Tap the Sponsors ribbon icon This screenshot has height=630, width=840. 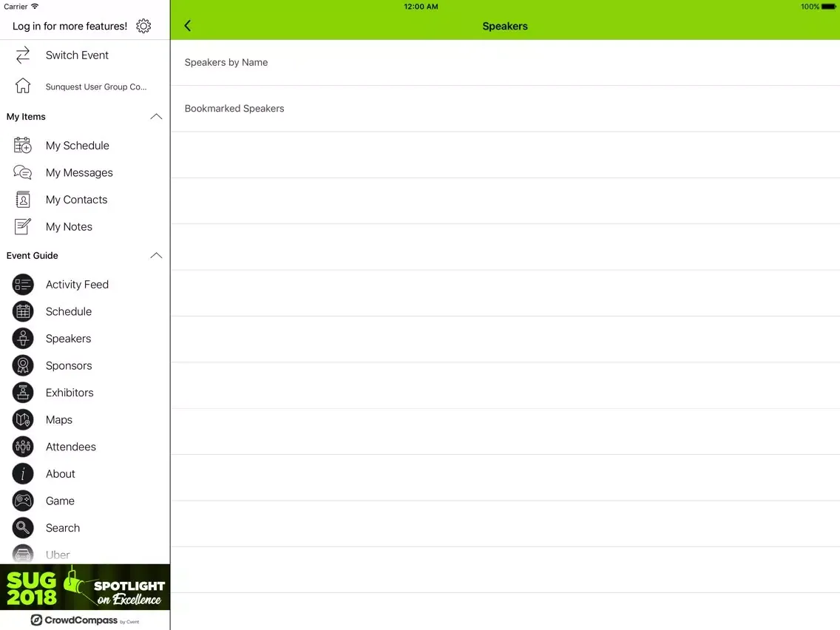coord(22,365)
